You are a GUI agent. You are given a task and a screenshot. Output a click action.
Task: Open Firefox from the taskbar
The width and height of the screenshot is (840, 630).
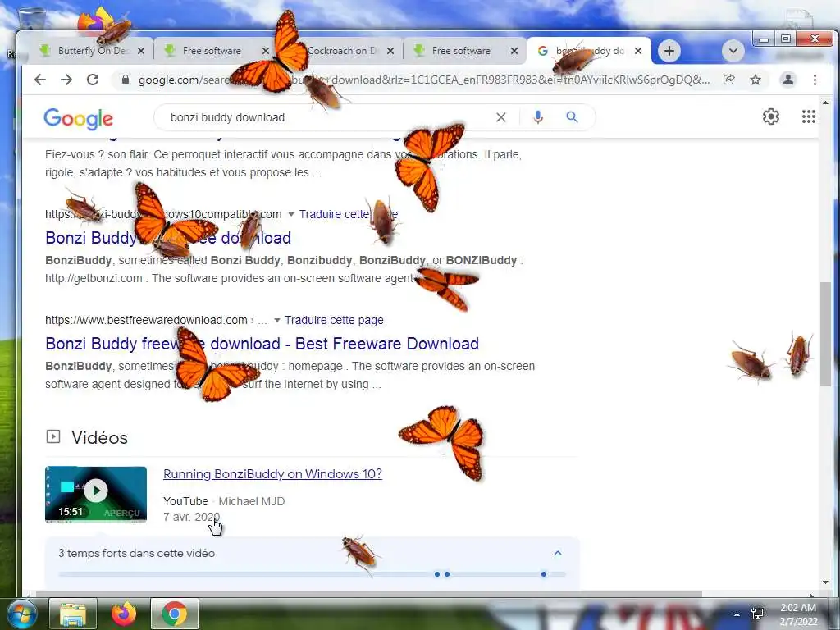tap(124, 614)
